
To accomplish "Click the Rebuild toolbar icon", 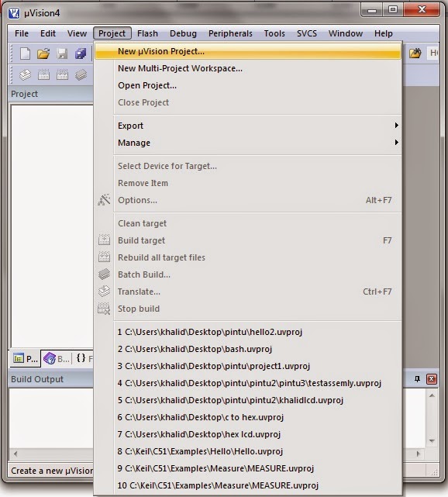I will (x=62, y=74).
